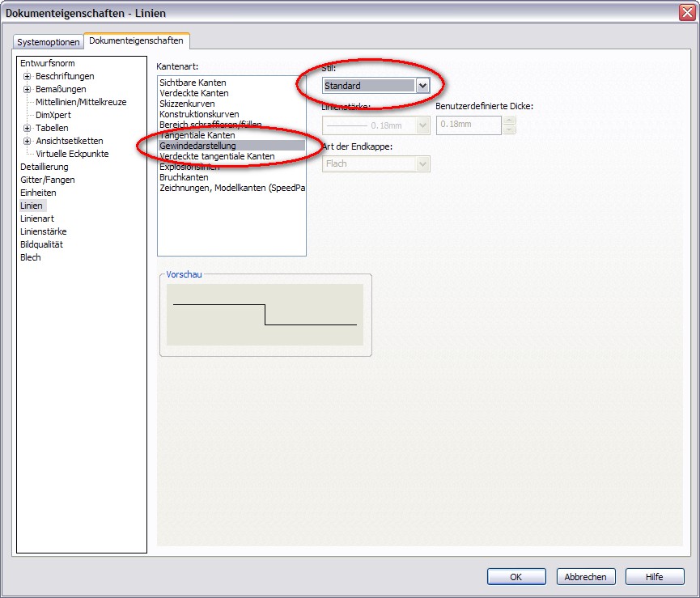Open the Linienstärke settings page
The width and height of the screenshot is (700, 598).
(44, 231)
